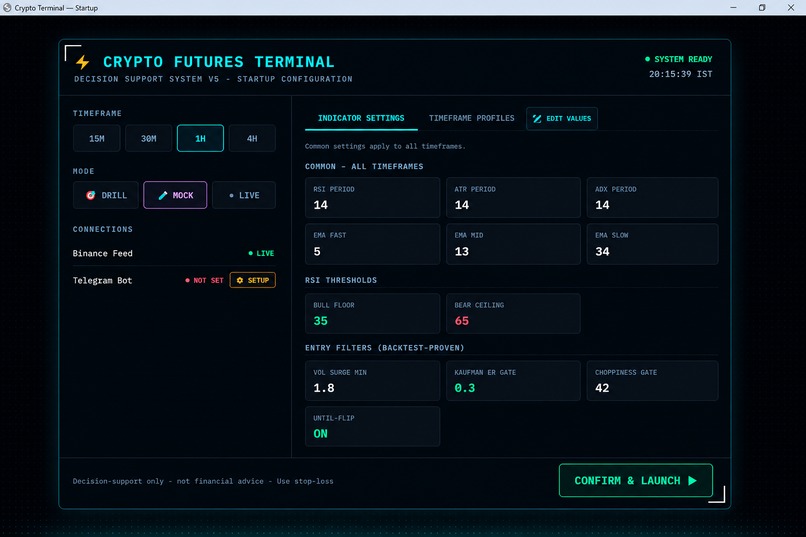Click the Vol Surge Min value 1.8
Image resolution: width=806 pixels, height=537 pixels.
click(x=324, y=388)
